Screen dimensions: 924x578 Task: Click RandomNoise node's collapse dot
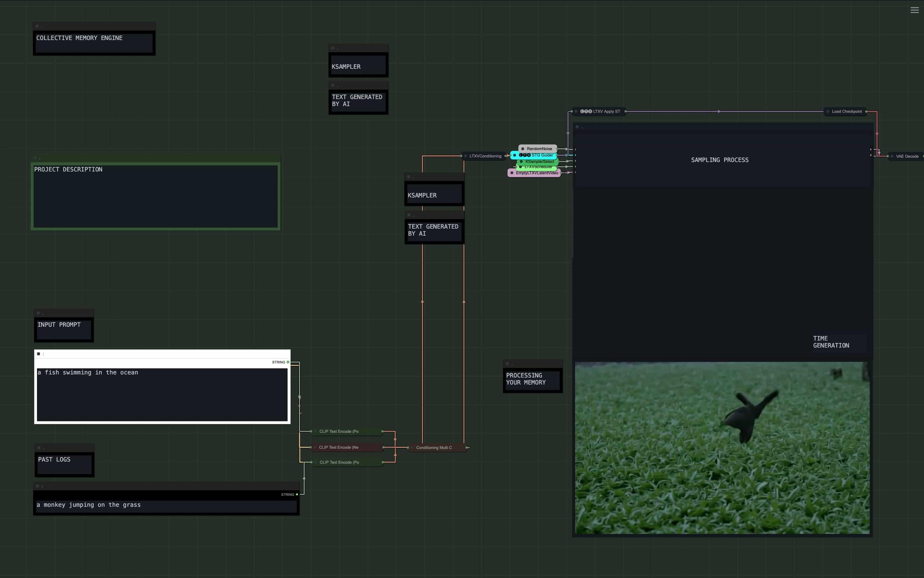point(523,149)
